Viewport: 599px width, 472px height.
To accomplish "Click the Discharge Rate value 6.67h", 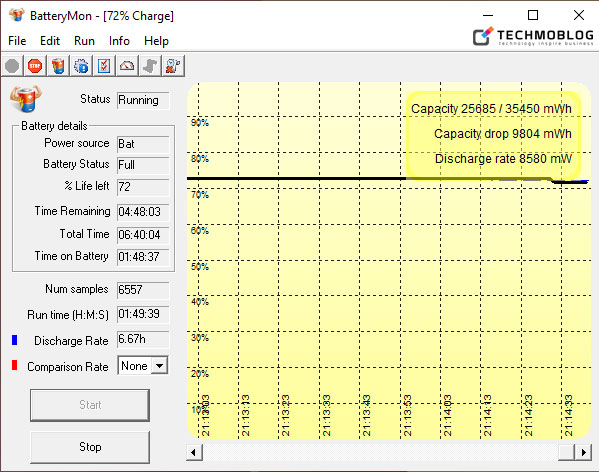I will [143, 339].
